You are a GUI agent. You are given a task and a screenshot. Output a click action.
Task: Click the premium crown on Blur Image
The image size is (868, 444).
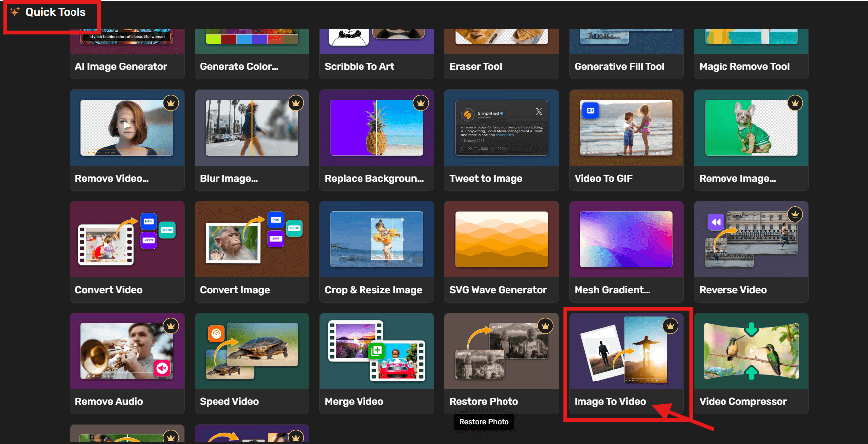click(x=296, y=103)
